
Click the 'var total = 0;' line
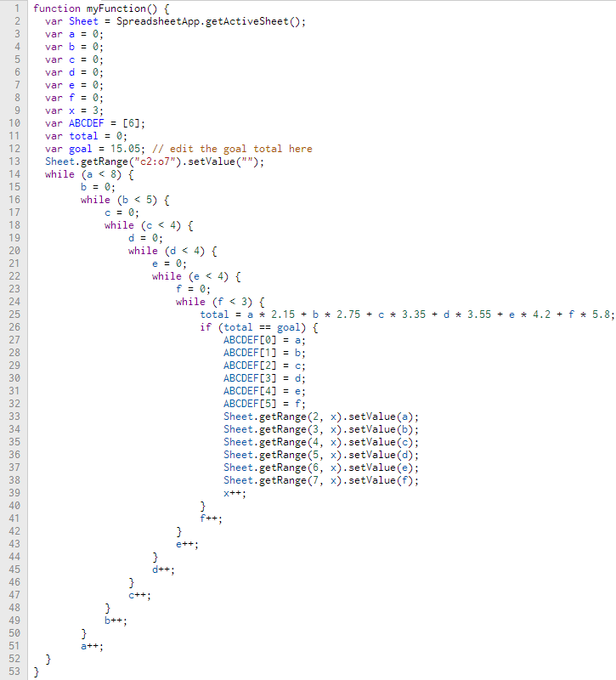pos(86,136)
